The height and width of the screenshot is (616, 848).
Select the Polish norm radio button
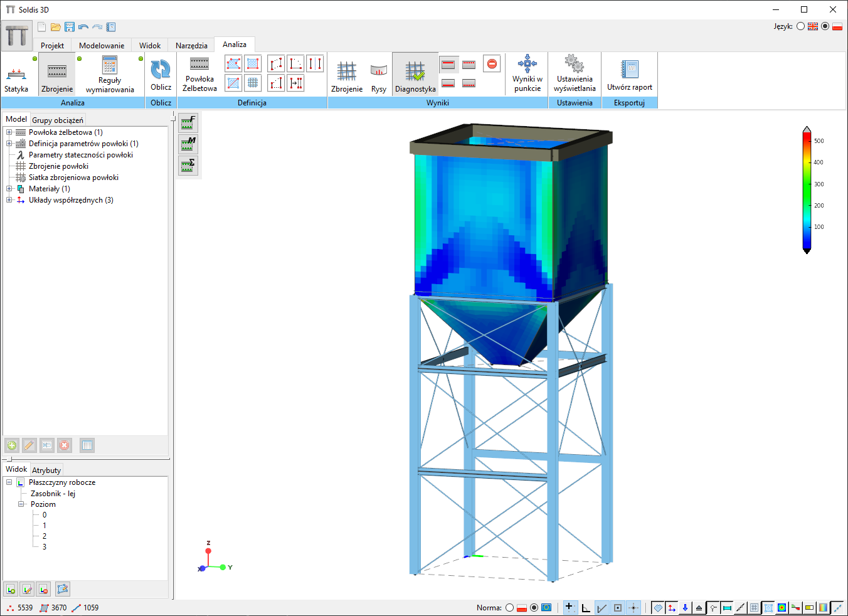[510, 607]
